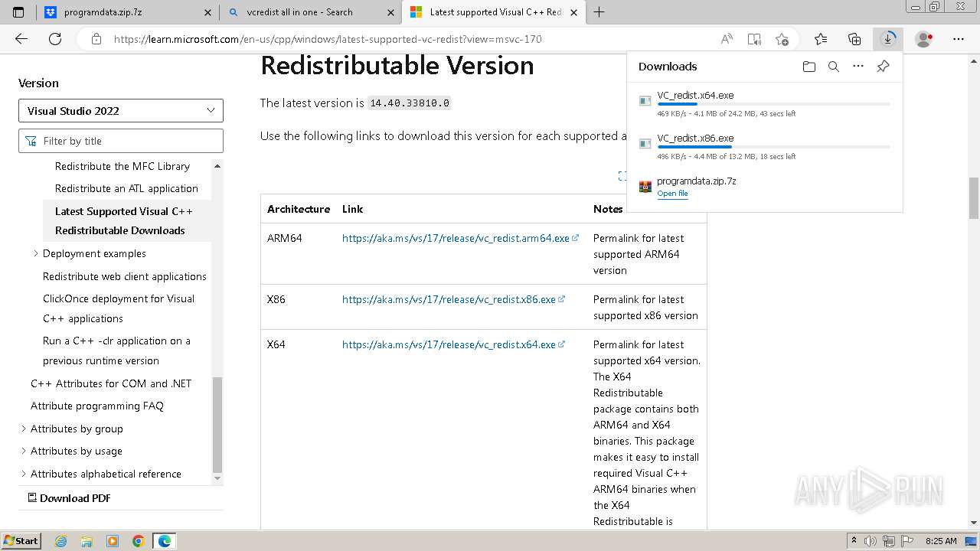Open File Explorer from the taskbar

pos(87,541)
